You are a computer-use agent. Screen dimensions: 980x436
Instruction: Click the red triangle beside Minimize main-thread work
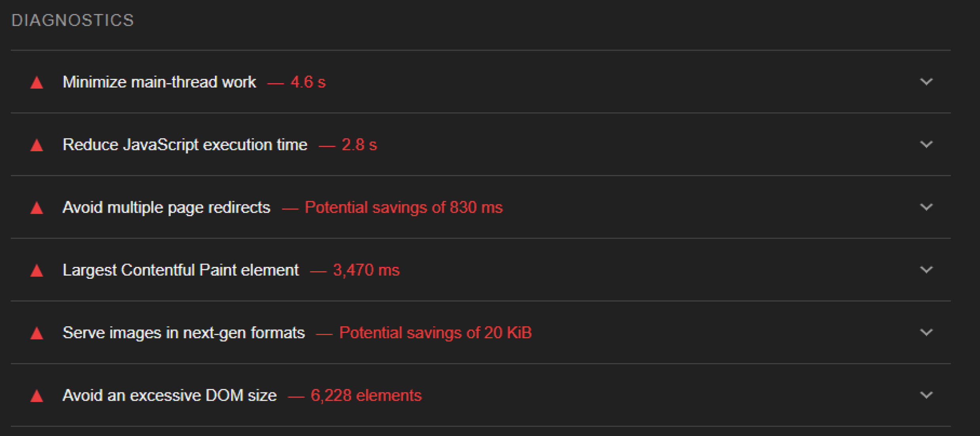click(37, 82)
